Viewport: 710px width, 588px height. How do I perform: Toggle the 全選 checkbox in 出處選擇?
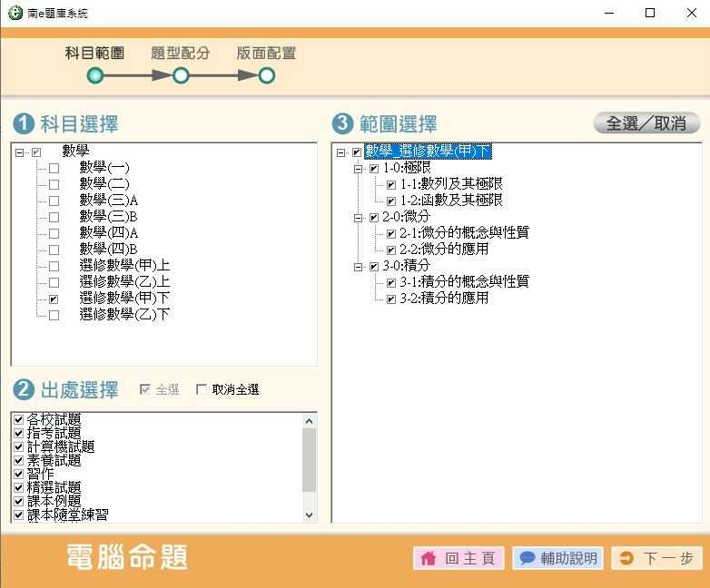pyautogui.click(x=145, y=389)
